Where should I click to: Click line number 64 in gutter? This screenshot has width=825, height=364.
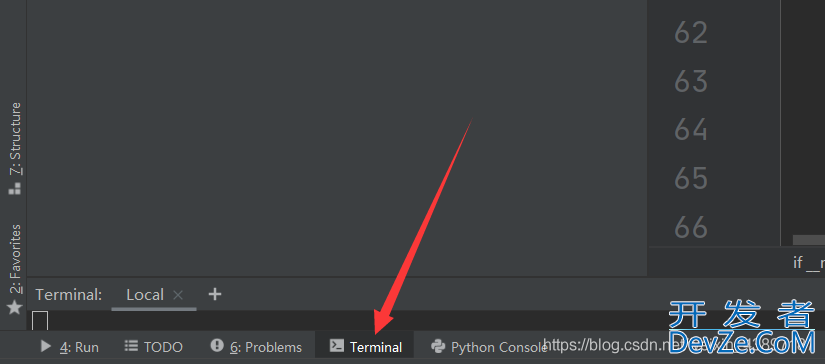(691, 130)
